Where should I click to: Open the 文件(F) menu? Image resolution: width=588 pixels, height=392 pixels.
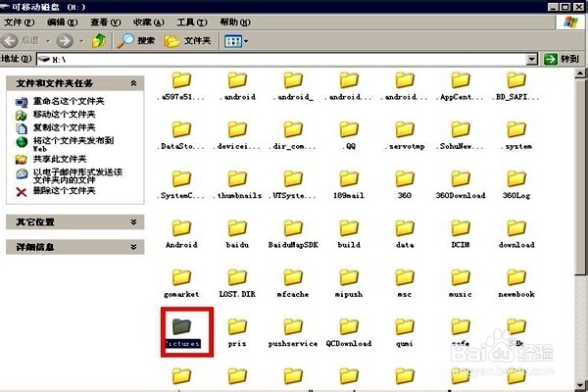[20, 23]
